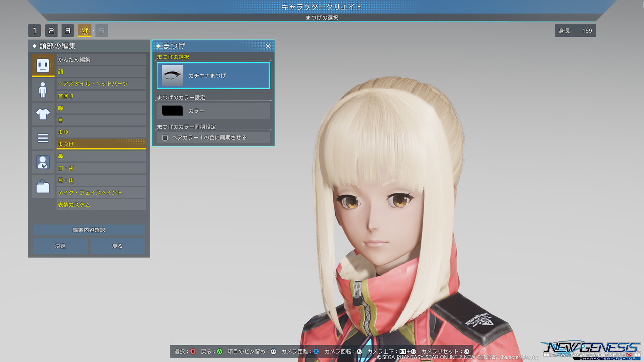The height and width of the screenshot is (362, 644).
Task: Open the 首回り menu entry
Action: click(101, 96)
